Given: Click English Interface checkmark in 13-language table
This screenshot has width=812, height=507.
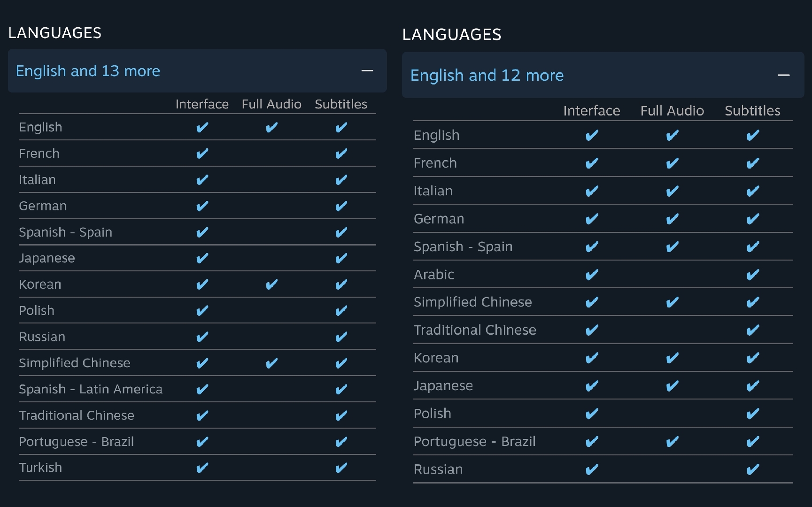Looking at the screenshot, I should [x=202, y=127].
